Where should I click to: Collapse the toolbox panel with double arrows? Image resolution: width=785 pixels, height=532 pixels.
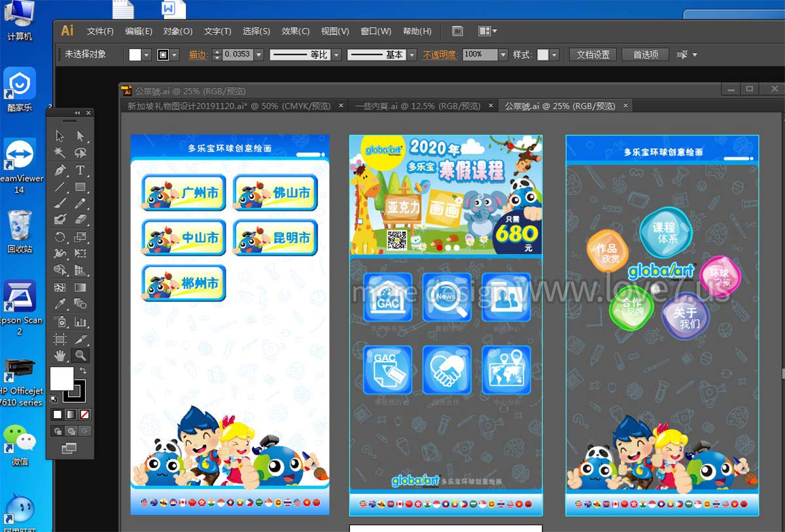pos(78,113)
